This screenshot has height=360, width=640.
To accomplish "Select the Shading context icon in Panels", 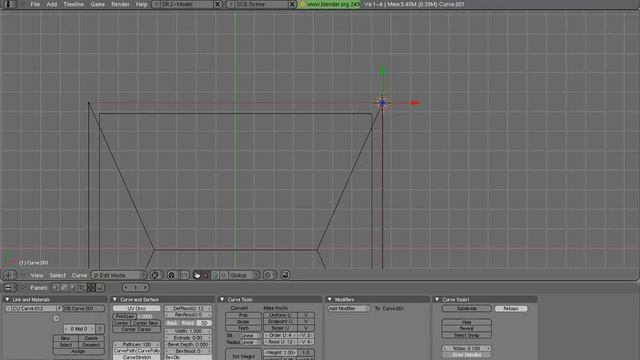I will 73,287.
